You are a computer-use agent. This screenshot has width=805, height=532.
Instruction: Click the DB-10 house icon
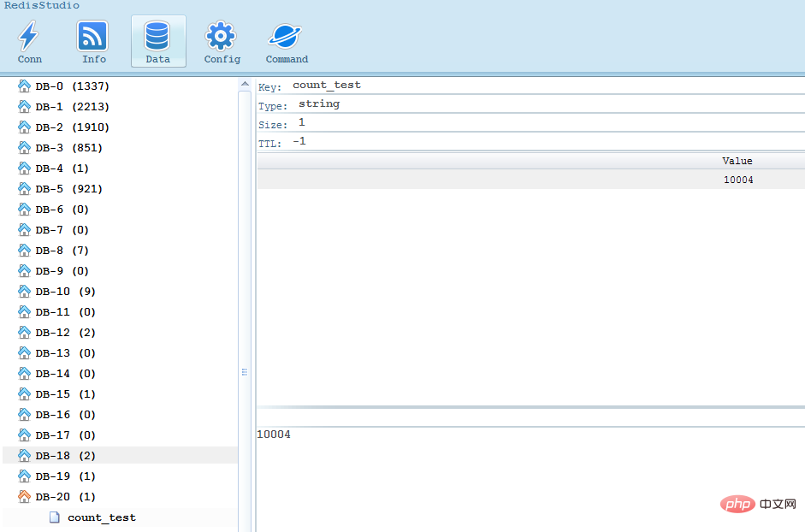(24, 291)
